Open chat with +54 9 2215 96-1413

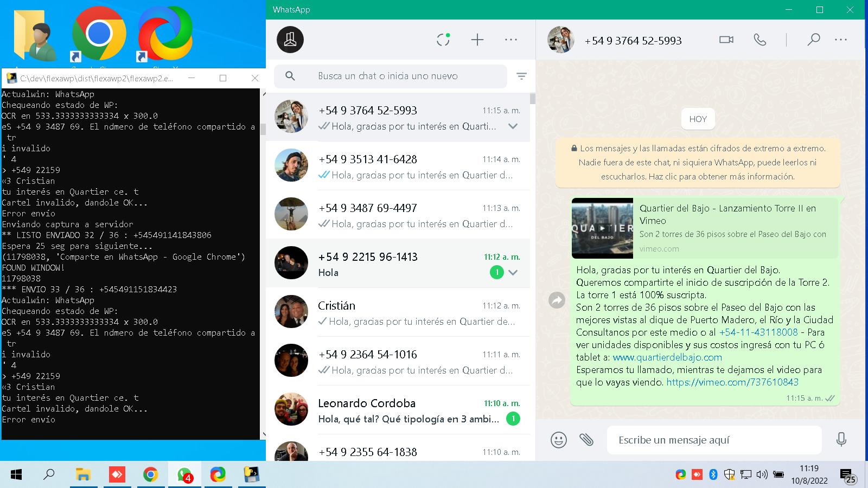point(398,264)
